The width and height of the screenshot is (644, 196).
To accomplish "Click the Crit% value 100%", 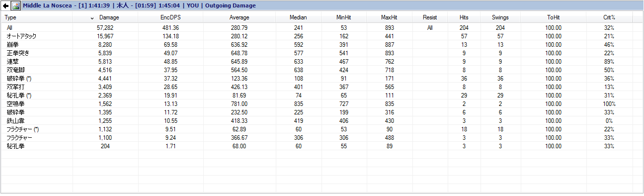I will tap(609, 104).
